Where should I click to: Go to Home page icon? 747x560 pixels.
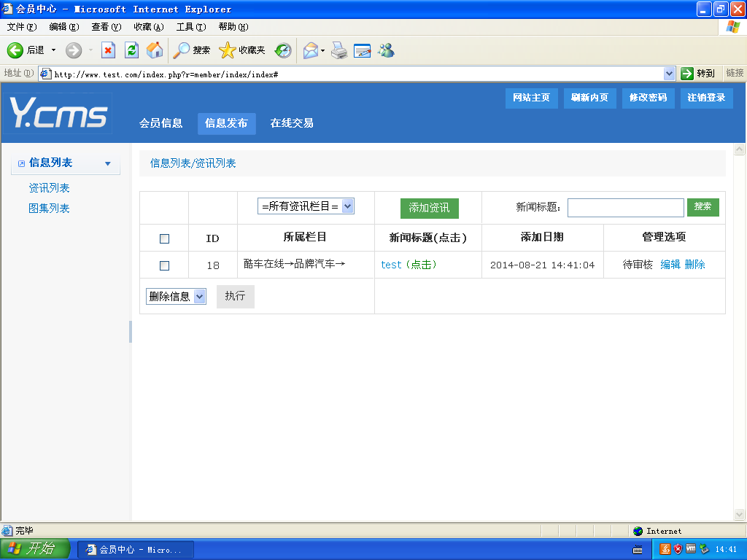point(155,50)
